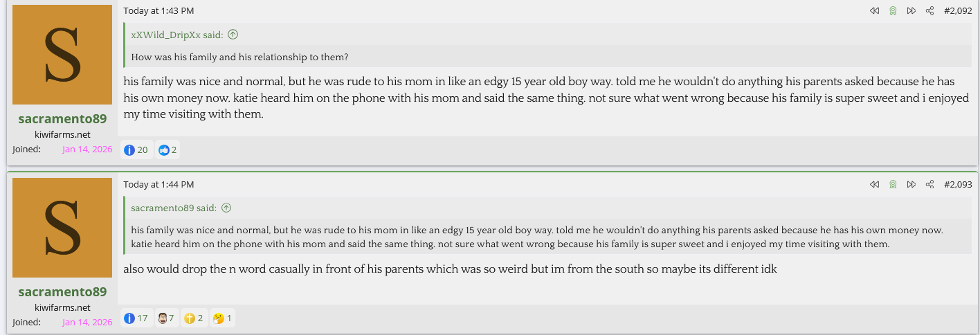Jump forward with fast-forward icon on post #2,093
This screenshot has width=980, height=335.
tap(911, 185)
